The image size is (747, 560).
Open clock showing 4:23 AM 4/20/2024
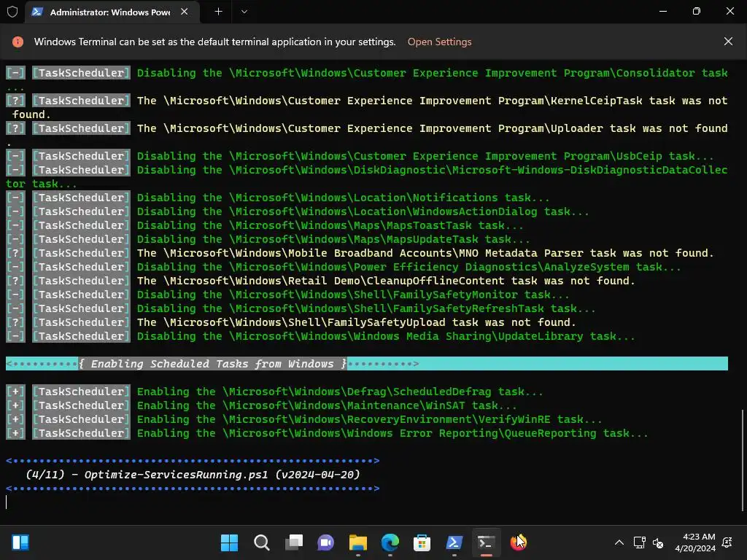coord(695,542)
